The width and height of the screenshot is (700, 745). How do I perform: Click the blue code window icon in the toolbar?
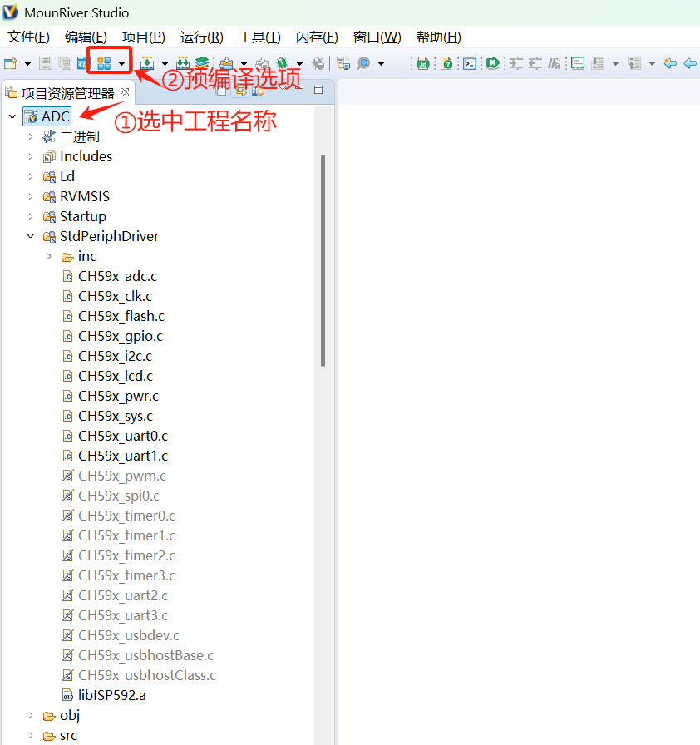pyautogui.click(x=82, y=63)
